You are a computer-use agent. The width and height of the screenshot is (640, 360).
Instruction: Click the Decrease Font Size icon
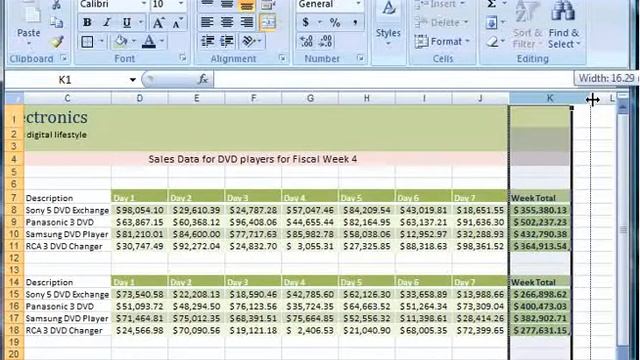pyautogui.click(x=177, y=23)
